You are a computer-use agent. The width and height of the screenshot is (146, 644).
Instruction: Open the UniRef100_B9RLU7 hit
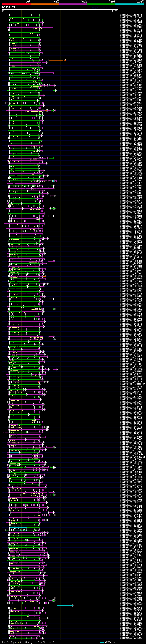[x=131, y=110]
